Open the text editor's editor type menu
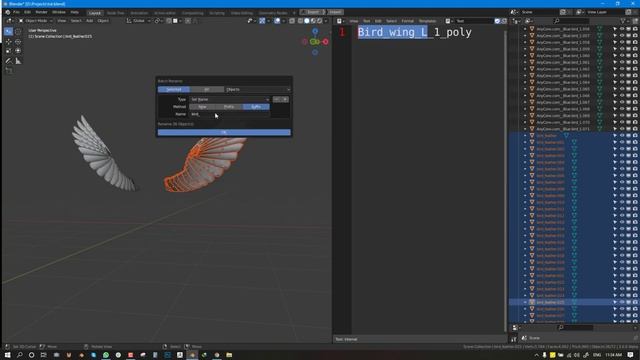 click(x=340, y=21)
